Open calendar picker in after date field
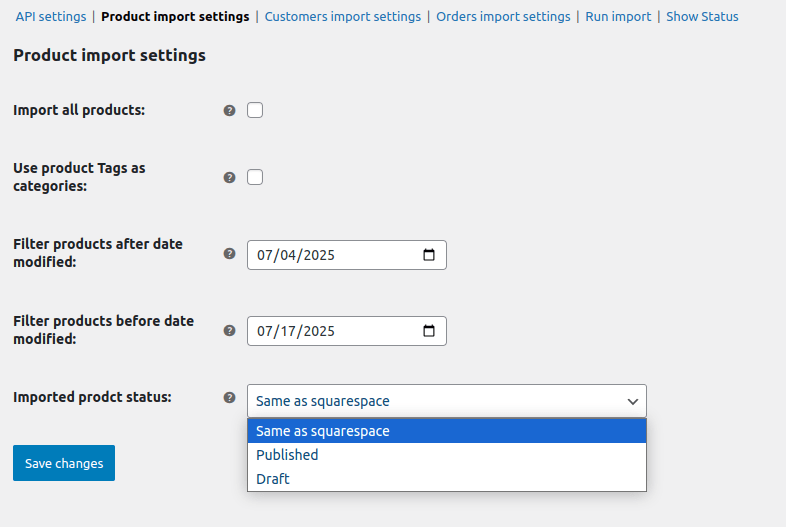This screenshot has height=527, width=786. tap(429, 255)
